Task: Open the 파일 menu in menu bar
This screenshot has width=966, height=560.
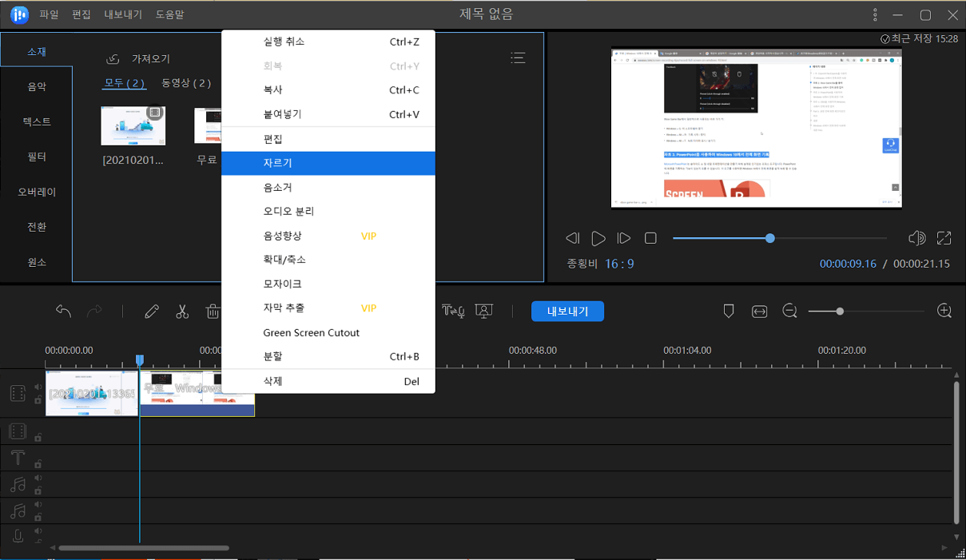Action: (x=49, y=14)
